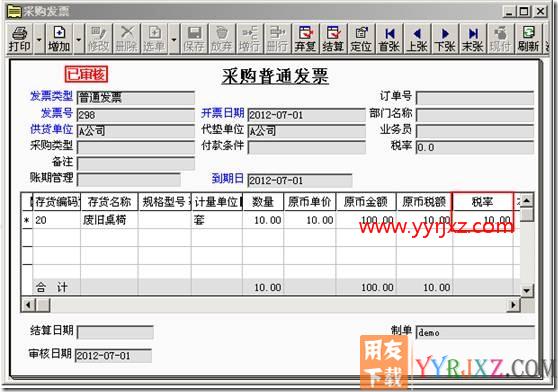Click the 定位 locate icon
This screenshot has height=392, width=558.
(361, 39)
